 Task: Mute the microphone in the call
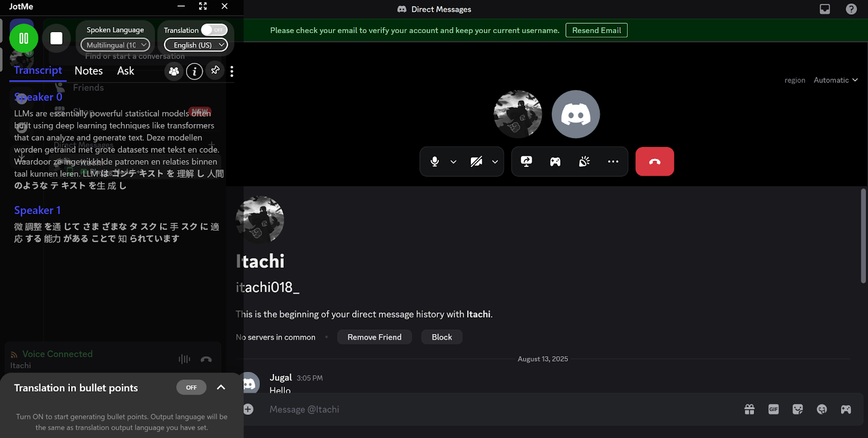(435, 162)
